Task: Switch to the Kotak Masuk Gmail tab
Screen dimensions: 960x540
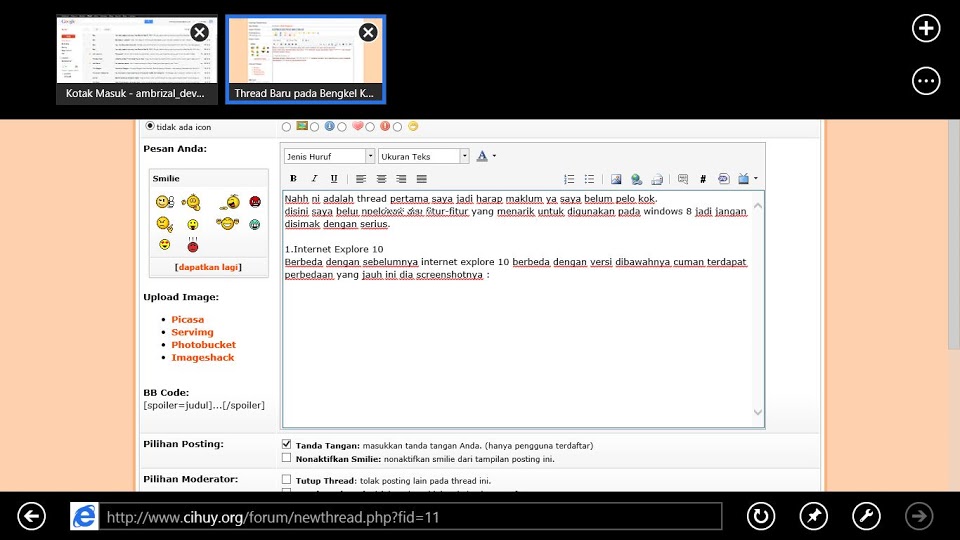Action: click(x=137, y=59)
